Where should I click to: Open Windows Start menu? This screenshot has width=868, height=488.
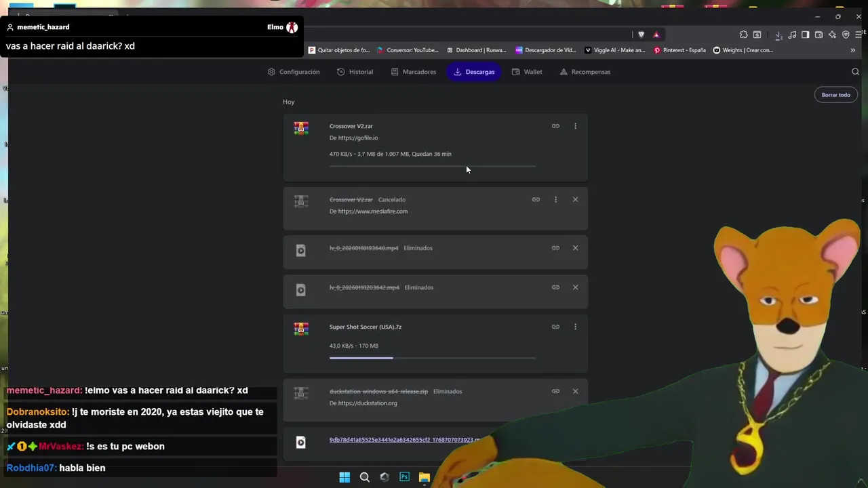point(344,477)
